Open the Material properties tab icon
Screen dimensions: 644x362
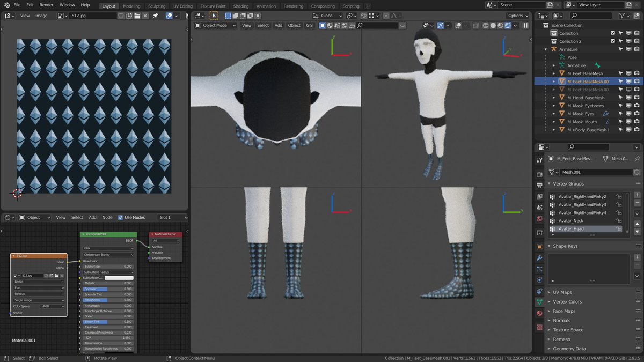tap(539, 314)
